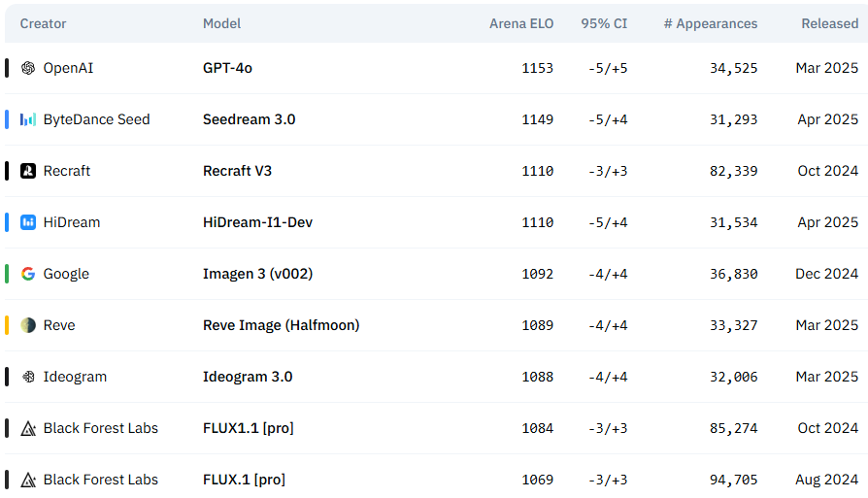Sort by the Creator column header
The height and width of the screenshot is (498, 868).
tap(43, 24)
